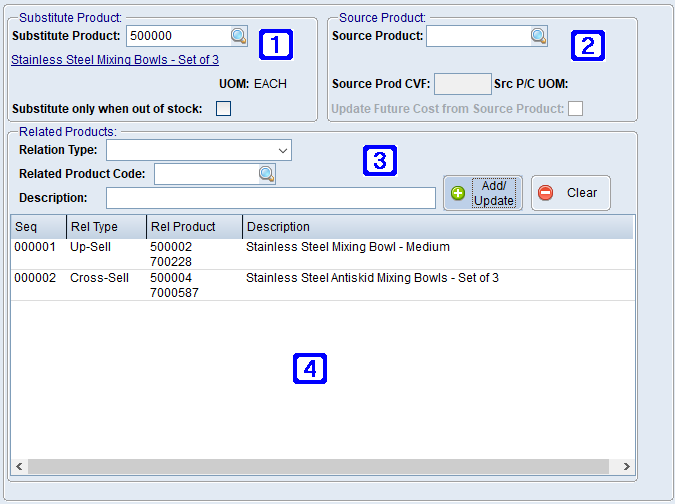
Task: Focus the Substitute Product input field
Action: (x=179, y=36)
